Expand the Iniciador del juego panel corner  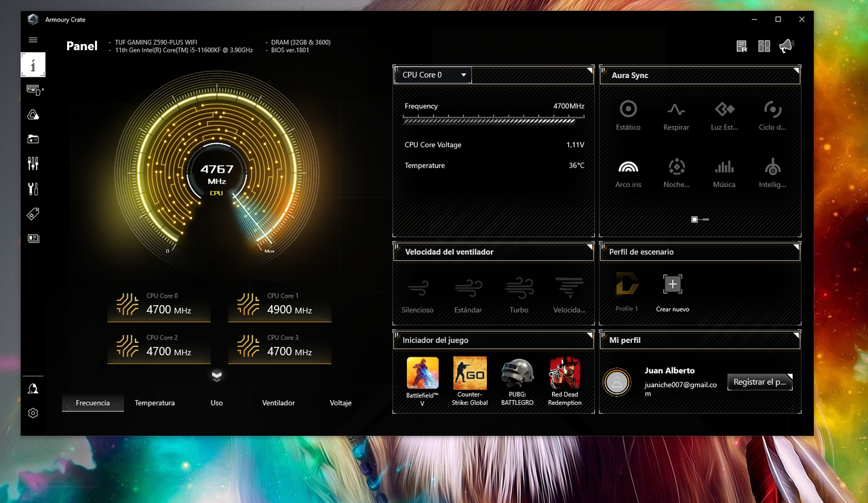click(589, 336)
